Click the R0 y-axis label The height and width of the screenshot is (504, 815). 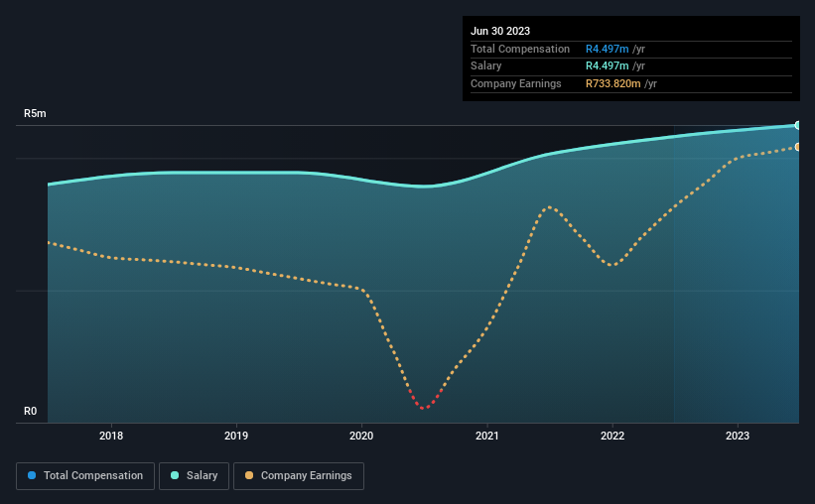pos(30,411)
